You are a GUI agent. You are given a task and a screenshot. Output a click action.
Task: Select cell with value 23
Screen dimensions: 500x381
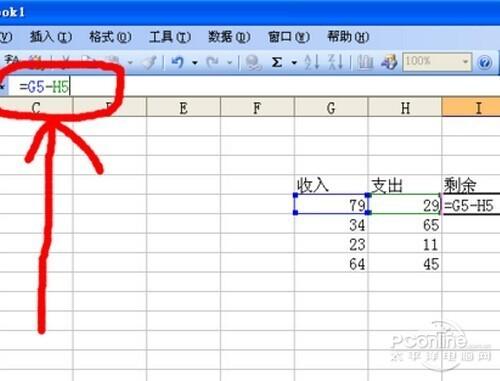pos(331,243)
